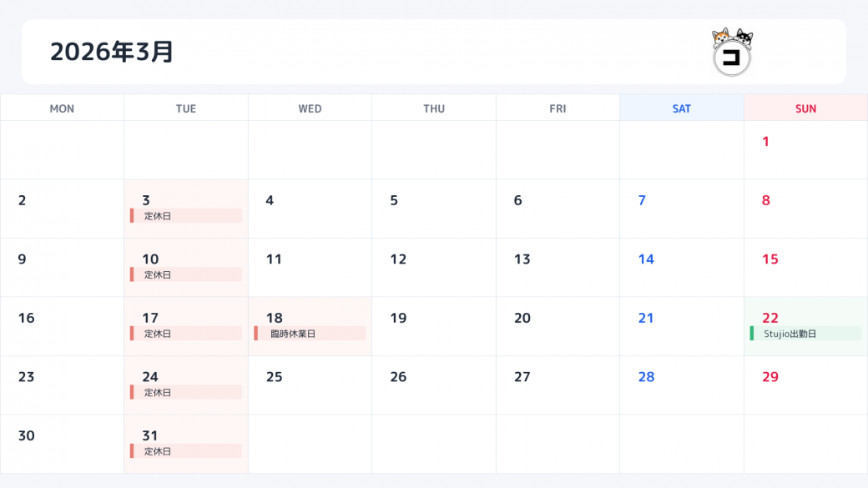Open the Stujio出勤日 event on March 22
The image size is (868, 488).
(x=805, y=334)
